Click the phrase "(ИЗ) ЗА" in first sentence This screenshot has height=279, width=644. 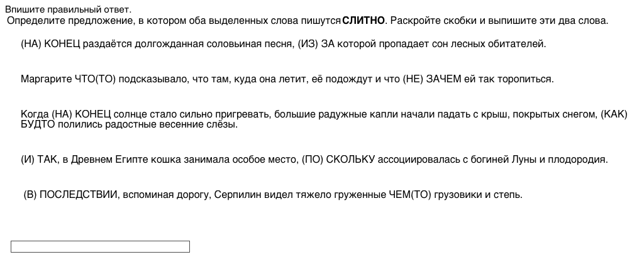tap(316, 45)
